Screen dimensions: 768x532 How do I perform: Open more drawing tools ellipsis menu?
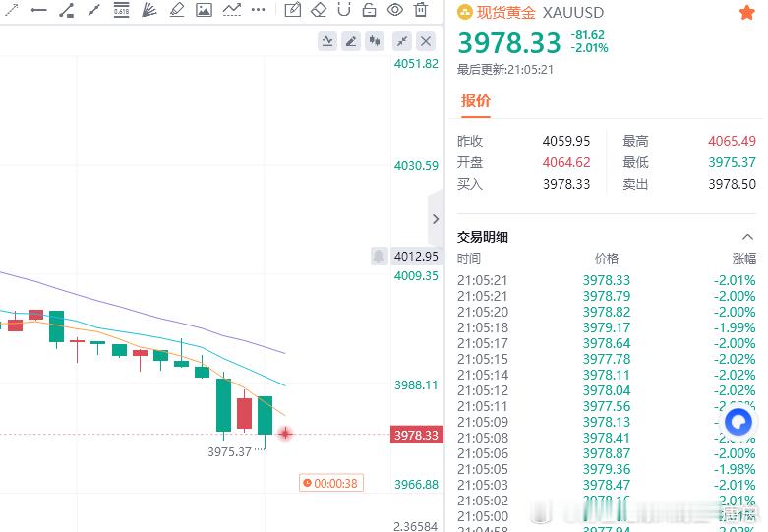pos(258,9)
